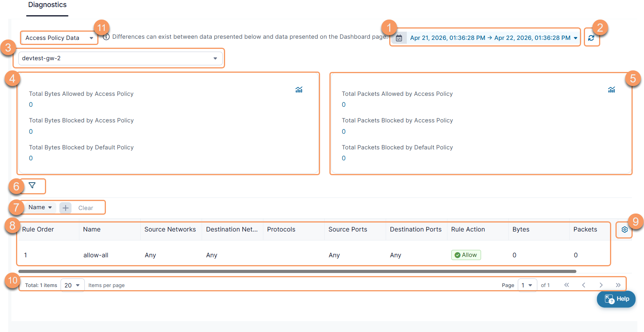Sort by Bytes column header
644x332 pixels.
click(521, 230)
